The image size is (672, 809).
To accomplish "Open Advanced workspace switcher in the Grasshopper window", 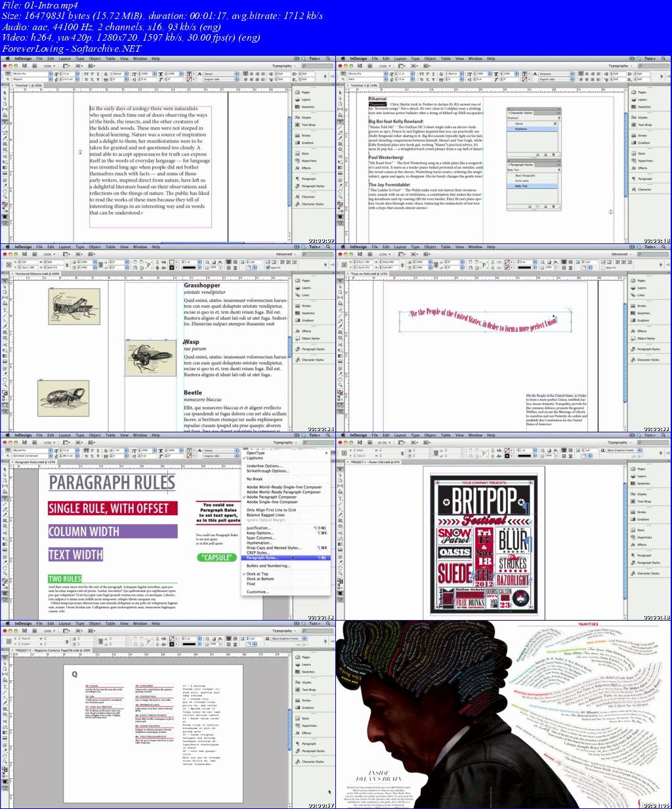I will click(285, 254).
